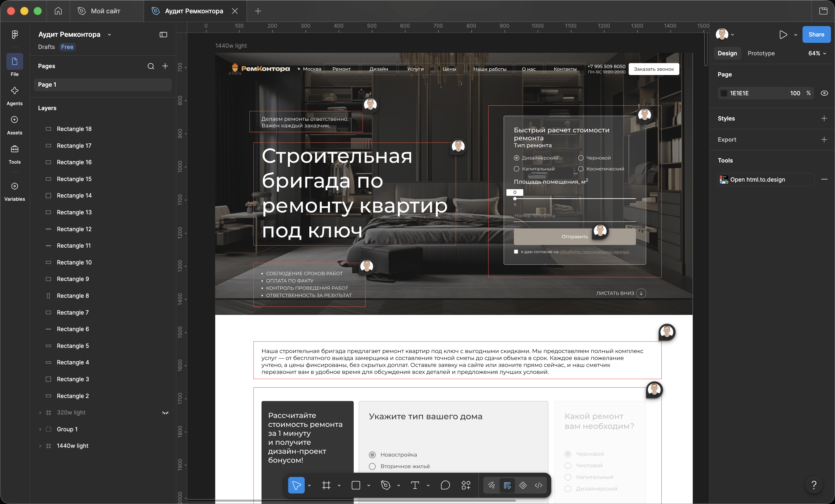Click the Open html.to.design button
The width and height of the screenshot is (835, 504).
click(765, 179)
